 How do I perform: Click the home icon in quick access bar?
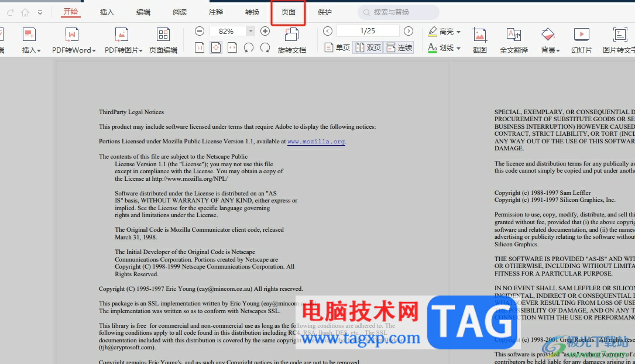(25, 12)
